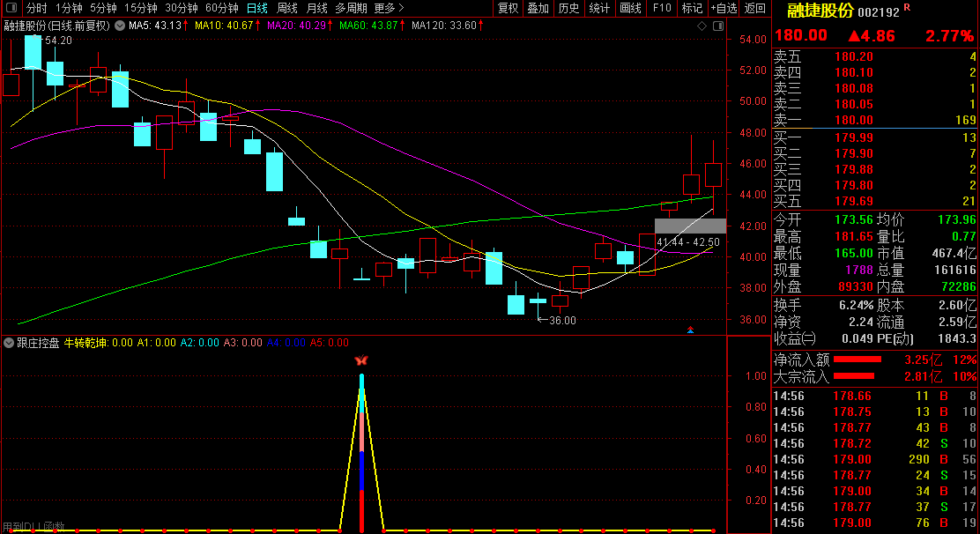Switch to the 周线 weekly period tab

(x=287, y=8)
